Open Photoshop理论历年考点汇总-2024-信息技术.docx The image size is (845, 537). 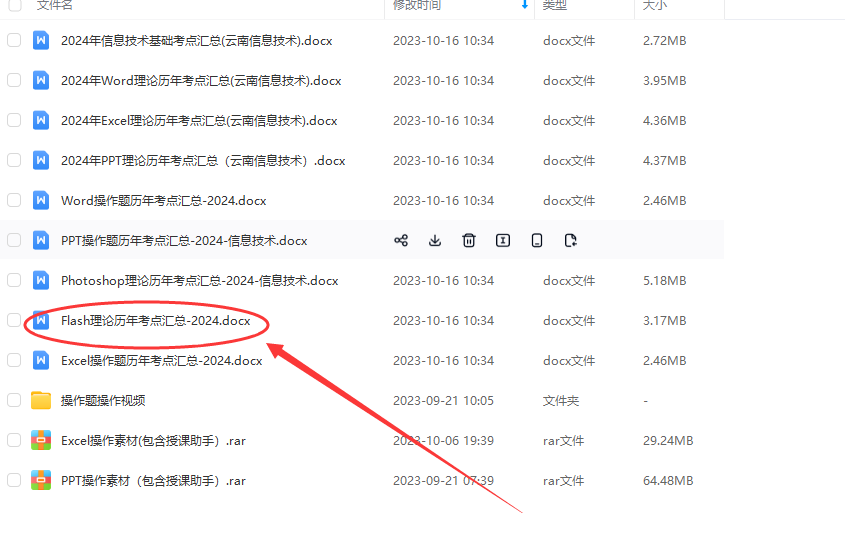pyautogui.click(x=199, y=280)
